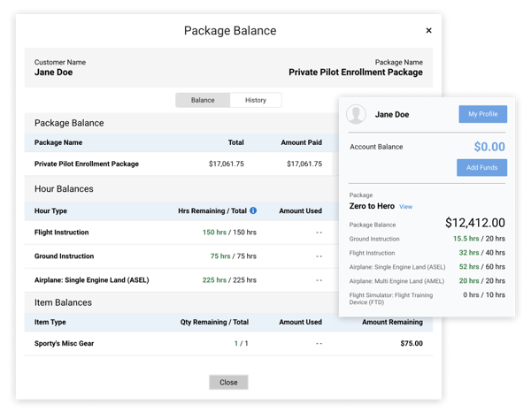The width and height of the screenshot is (531, 420).
Task: Click the 150 hrs / 150 hrs value
Action: point(229,233)
